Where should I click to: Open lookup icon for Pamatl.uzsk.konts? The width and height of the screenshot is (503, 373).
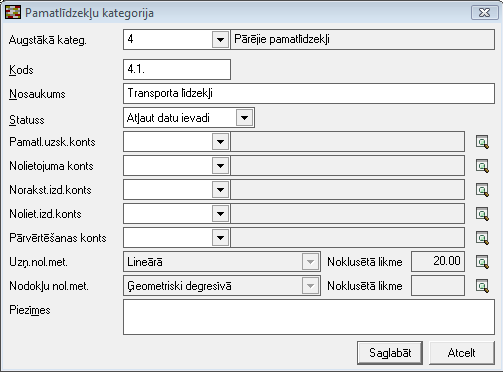pyautogui.click(x=482, y=142)
